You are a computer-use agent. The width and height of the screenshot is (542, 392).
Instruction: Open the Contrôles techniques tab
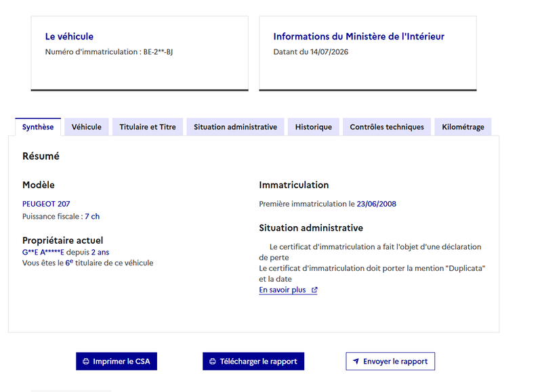[x=387, y=127]
